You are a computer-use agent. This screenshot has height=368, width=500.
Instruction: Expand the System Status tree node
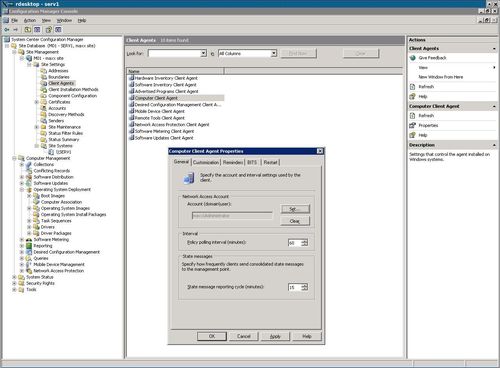pos(14,277)
